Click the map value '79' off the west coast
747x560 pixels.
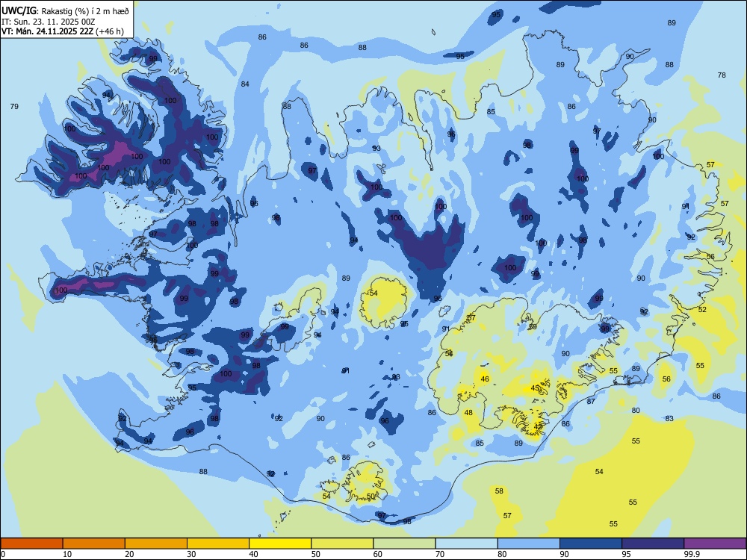pyautogui.click(x=14, y=106)
